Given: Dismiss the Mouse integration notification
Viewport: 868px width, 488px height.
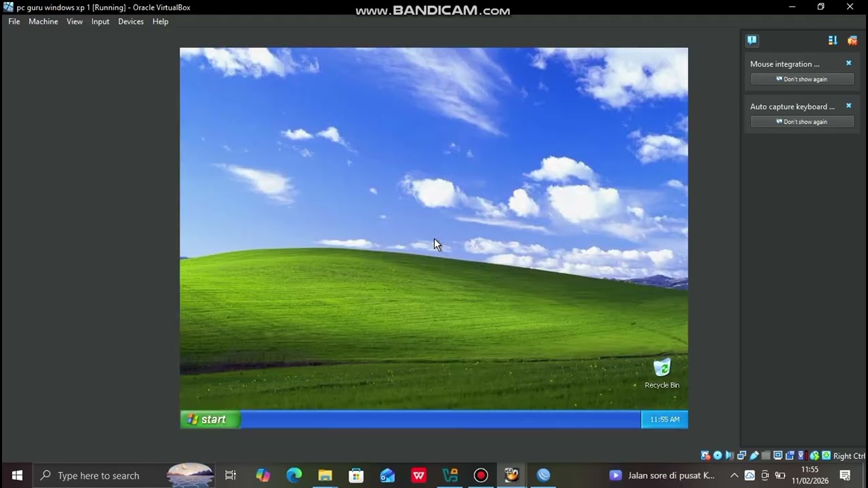Looking at the screenshot, I should point(848,63).
